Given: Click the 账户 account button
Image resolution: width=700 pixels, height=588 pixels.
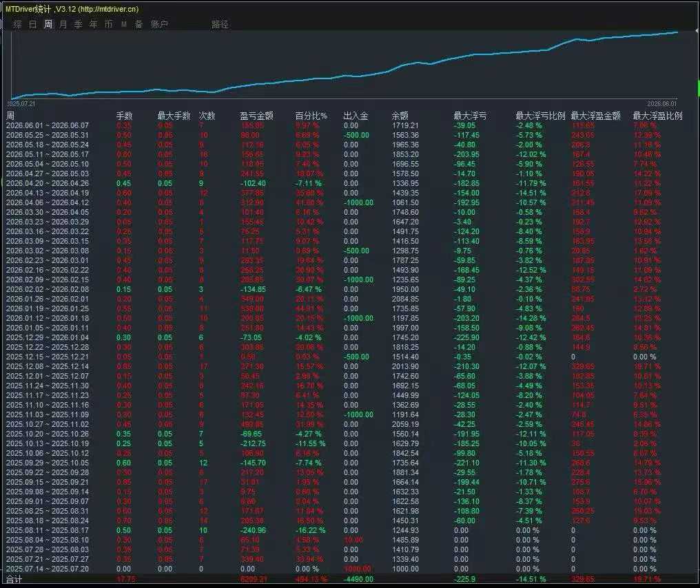Looking at the screenshot, I should click(159, 24).
